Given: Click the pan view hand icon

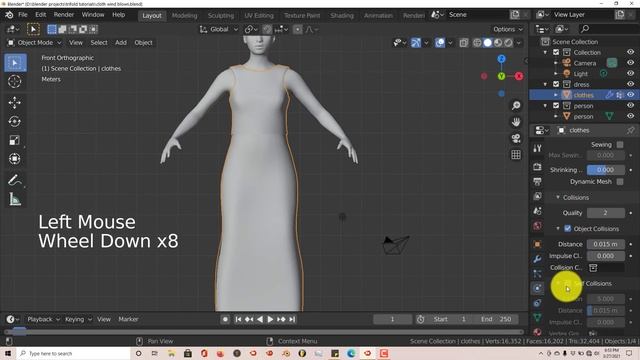Looking at the screenshot, I should [516, 122].
